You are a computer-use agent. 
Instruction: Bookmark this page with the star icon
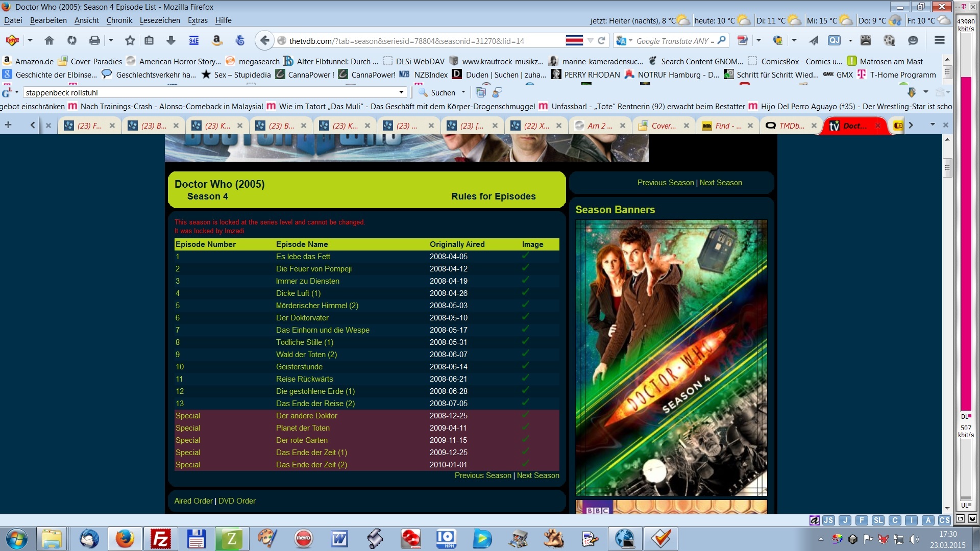click(x=130, y=40)
